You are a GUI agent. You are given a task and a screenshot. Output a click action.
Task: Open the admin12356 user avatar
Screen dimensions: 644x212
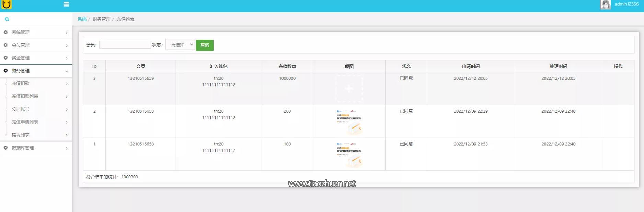(606, 4)
